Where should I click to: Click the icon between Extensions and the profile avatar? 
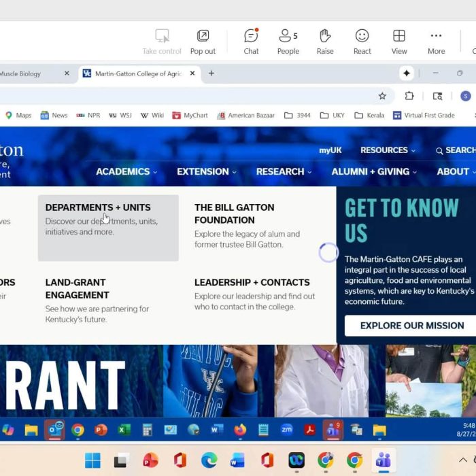pos(437,97)
